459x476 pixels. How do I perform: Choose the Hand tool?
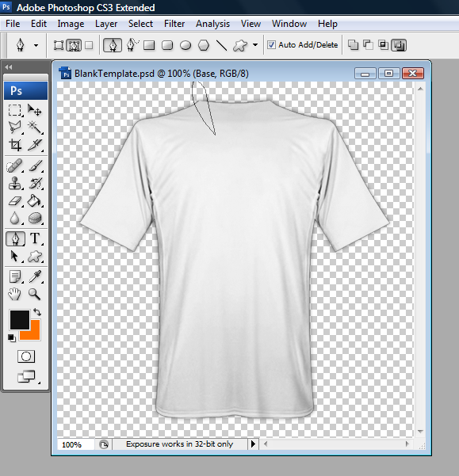click(14, 294)
